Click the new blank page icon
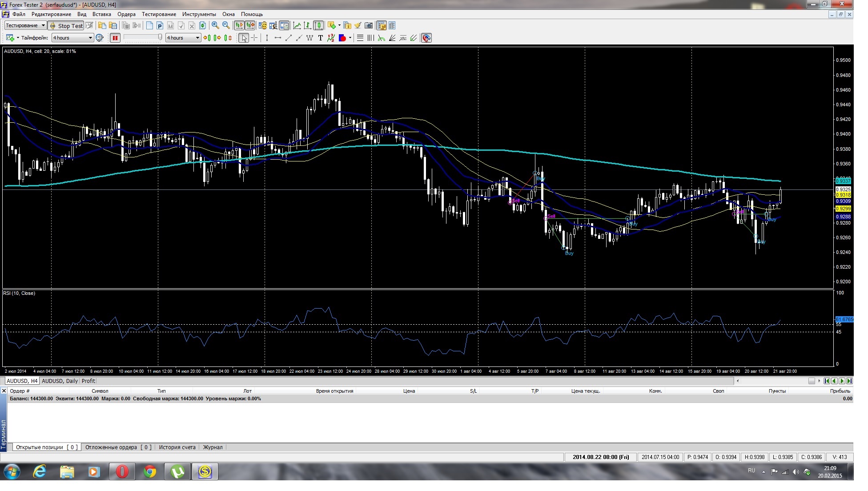This screenshot has width=868, height=491. click(x=149, y=25)
